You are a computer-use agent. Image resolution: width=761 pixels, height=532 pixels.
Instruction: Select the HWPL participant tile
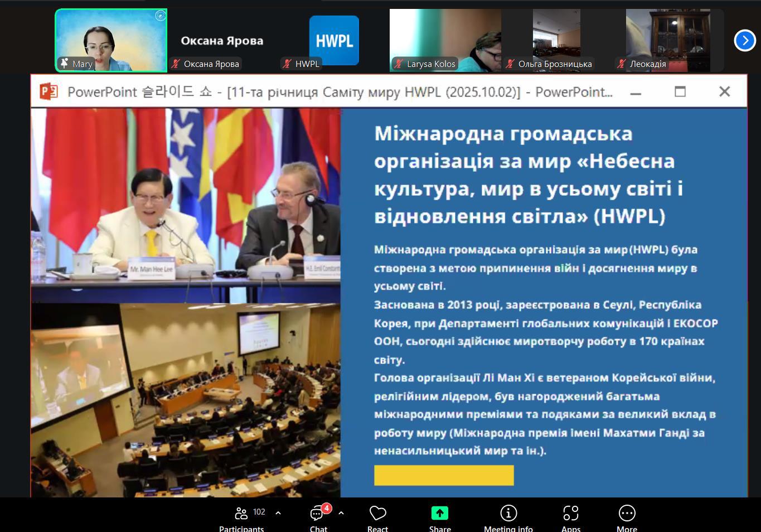pos(334,40)
